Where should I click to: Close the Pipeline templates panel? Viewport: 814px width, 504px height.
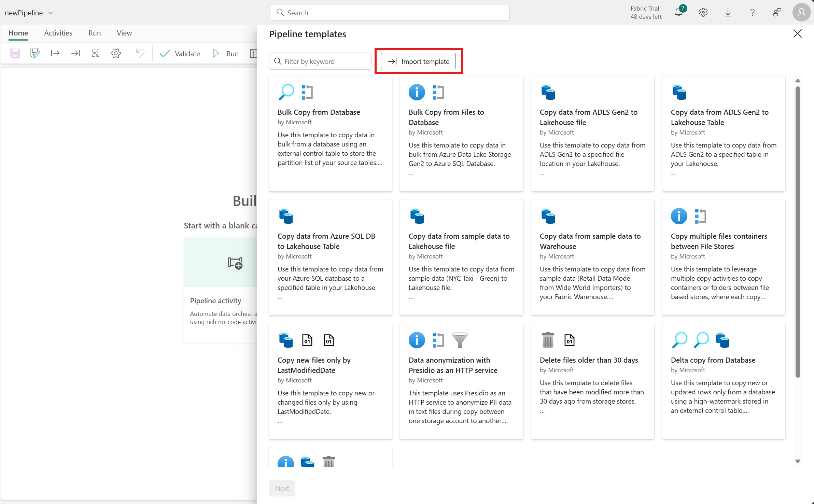pyautogui.click(x=797, y=33)
